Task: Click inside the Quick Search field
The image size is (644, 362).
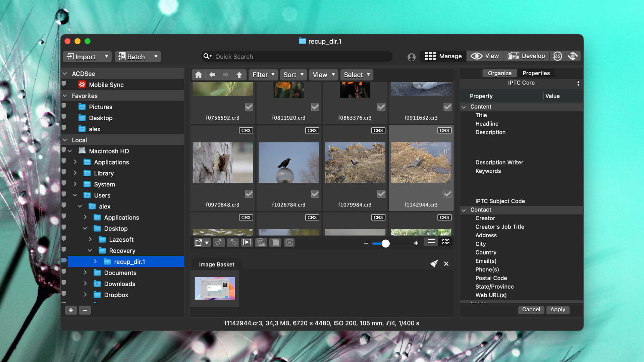Action: coord(295,56)
